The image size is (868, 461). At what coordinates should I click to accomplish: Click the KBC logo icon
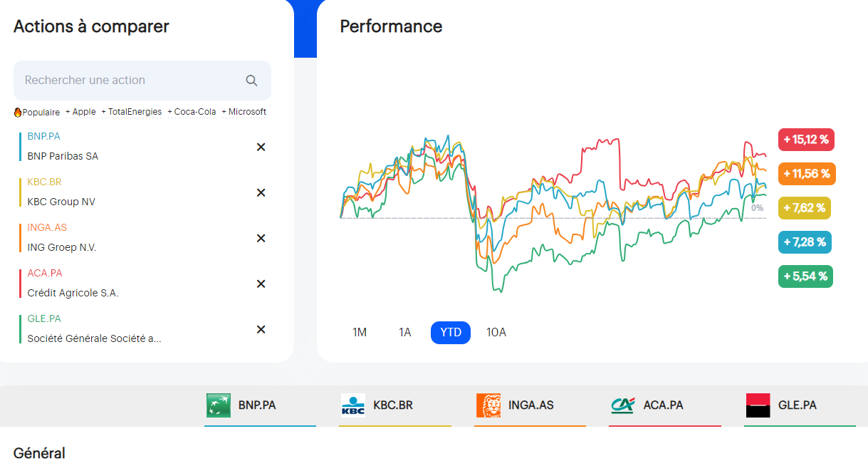[353, 405]
